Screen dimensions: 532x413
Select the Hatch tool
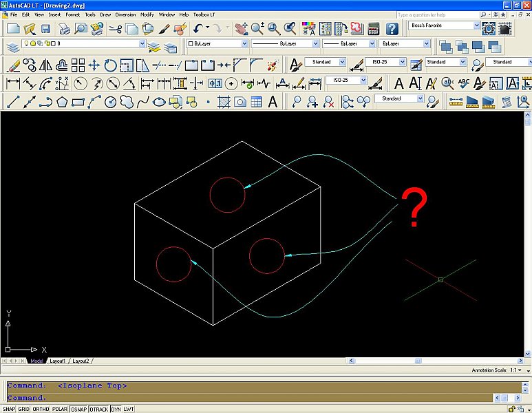(224, 101)
